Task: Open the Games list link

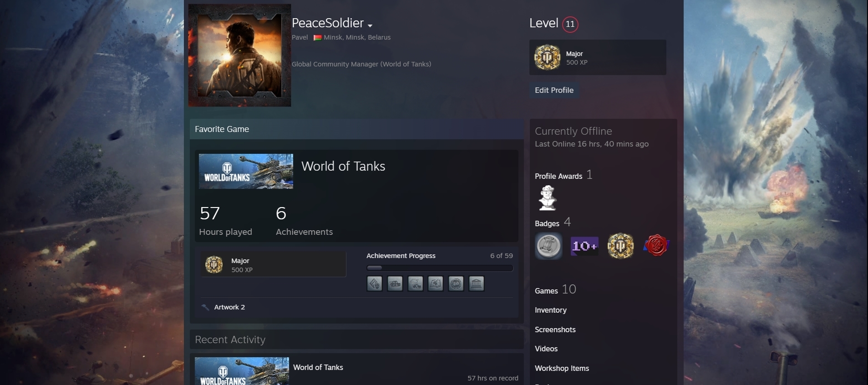Action: 546,291
